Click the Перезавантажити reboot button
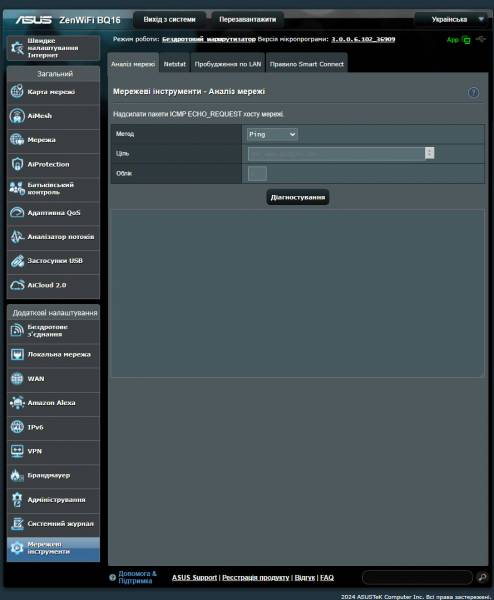494x600 pixels. click(248, 19)
